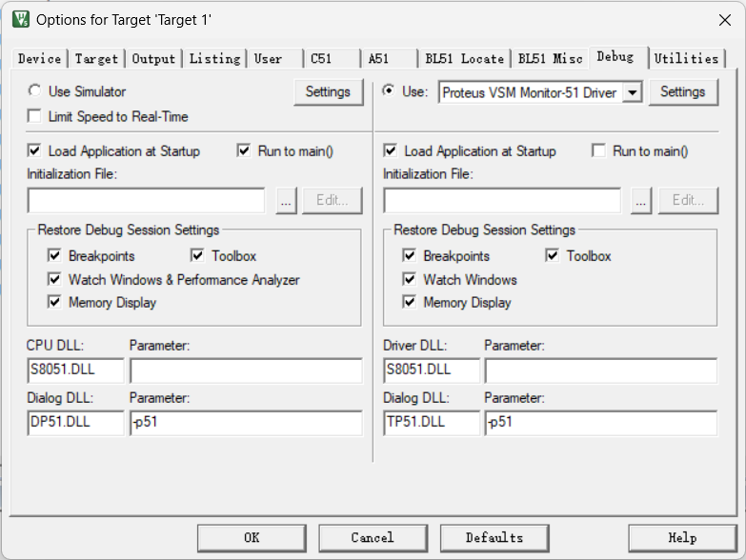Switch to the Target tab
This screenshot has height=560, width=746.
pos(96,59)
